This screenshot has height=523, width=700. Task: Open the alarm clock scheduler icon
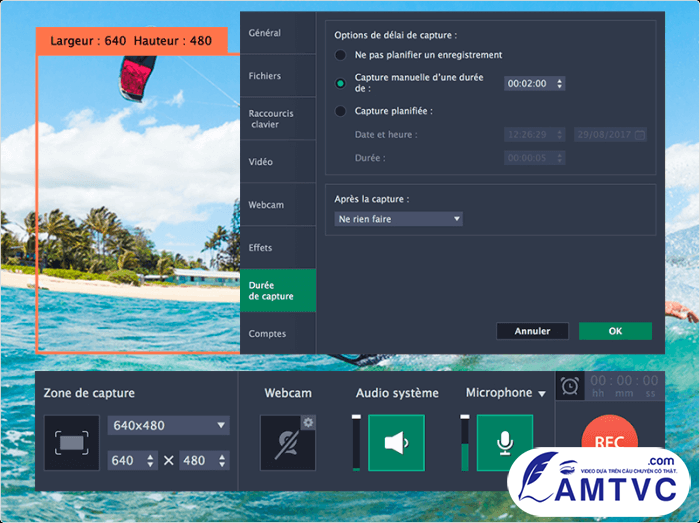click(570, 386)
